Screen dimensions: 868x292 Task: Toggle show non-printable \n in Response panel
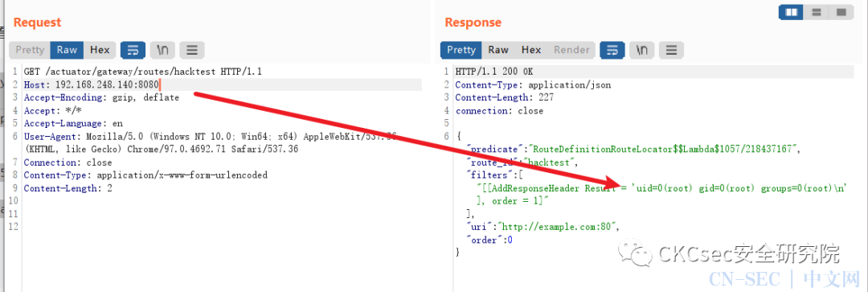pos(642,50)
